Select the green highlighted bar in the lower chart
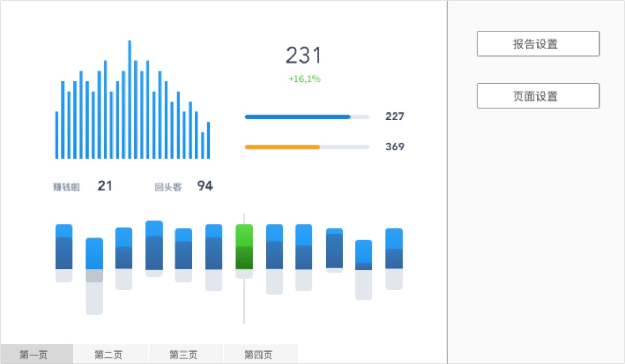625x364 pixels. (x=244, y=247)
